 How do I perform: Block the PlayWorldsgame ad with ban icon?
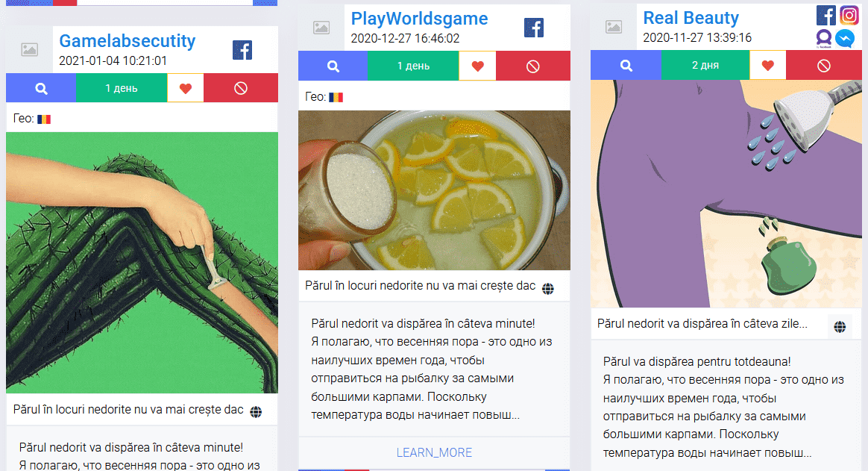coord(533,66)
